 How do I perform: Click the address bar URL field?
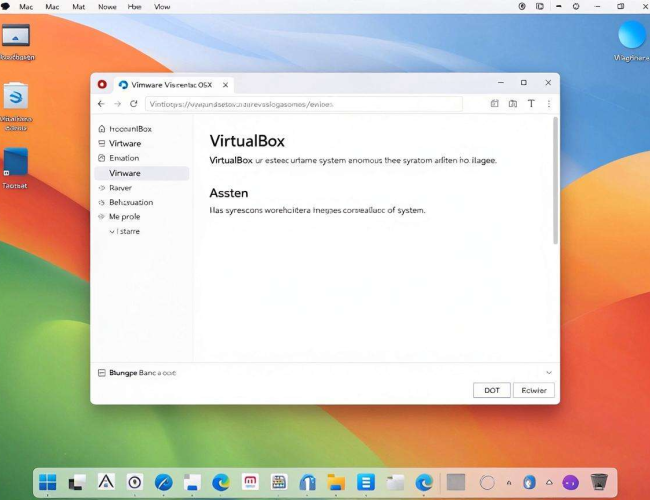point(303,104)
